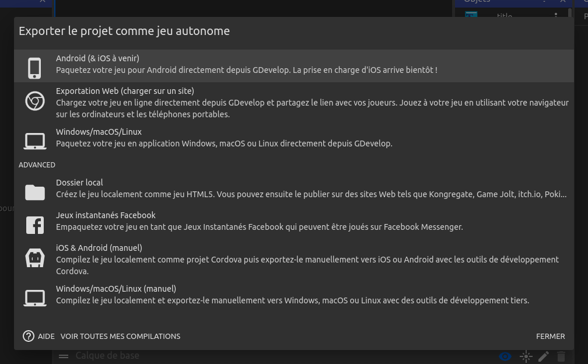
Task: Click the Android phone icon
Action: pos(34,68)
